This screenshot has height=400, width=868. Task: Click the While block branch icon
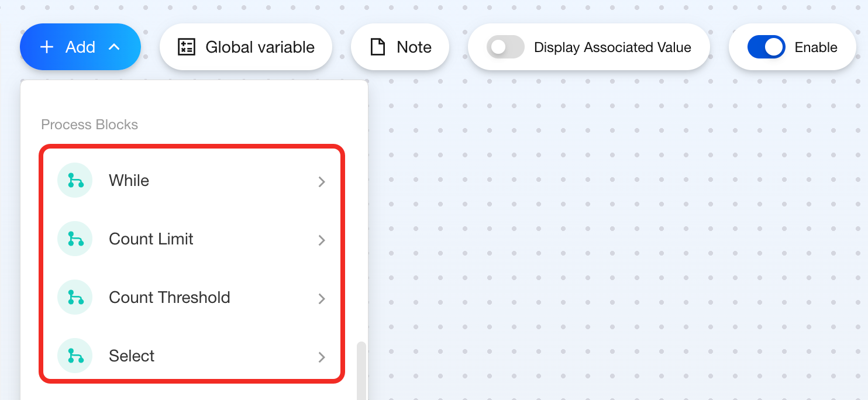(75, 180)
